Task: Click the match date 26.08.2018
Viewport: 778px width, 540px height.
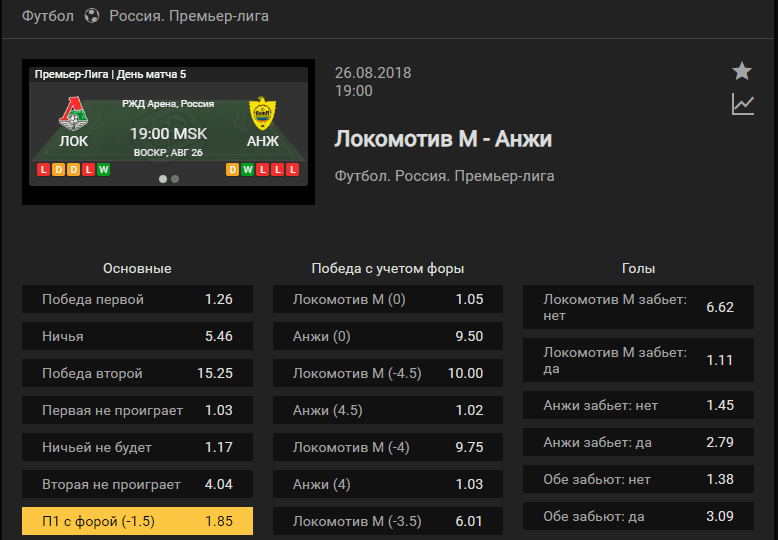Action: [373, 73]
